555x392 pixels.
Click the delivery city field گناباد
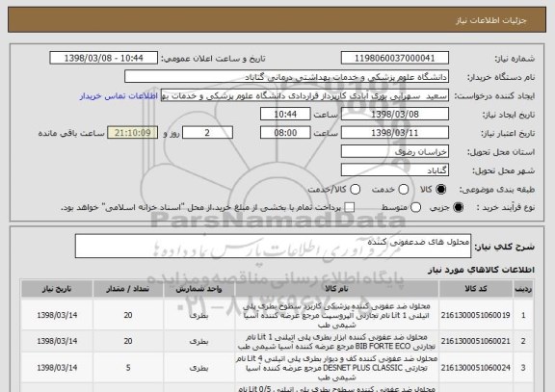click(395, 170)
